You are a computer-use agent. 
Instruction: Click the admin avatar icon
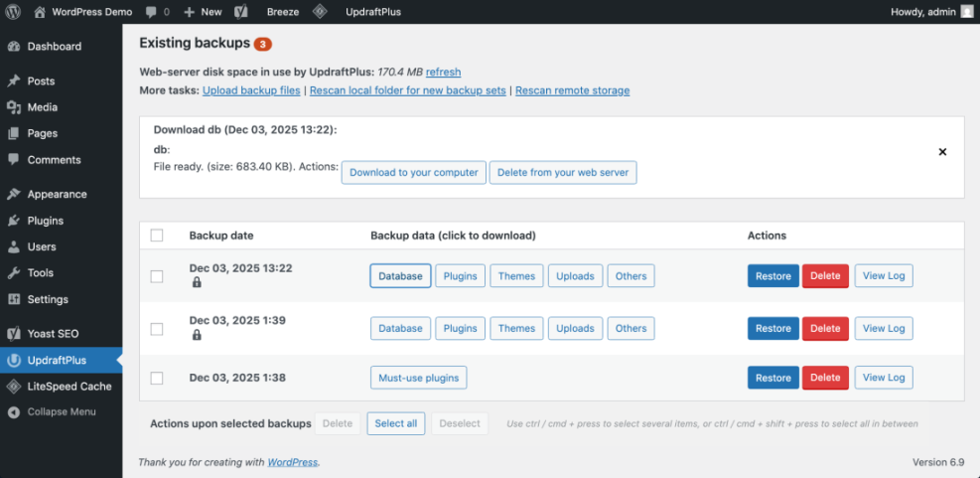pyautogui.click(x=966, y=12)
